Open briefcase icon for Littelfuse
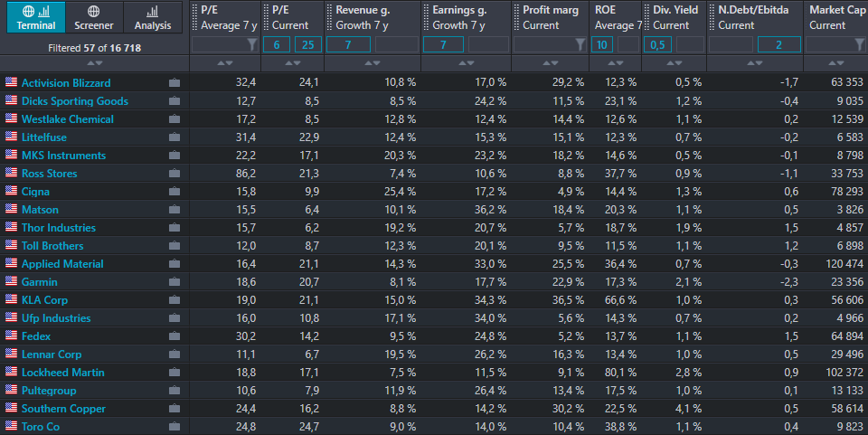Screen dimensions: 868x435 [x=175, y=137]
